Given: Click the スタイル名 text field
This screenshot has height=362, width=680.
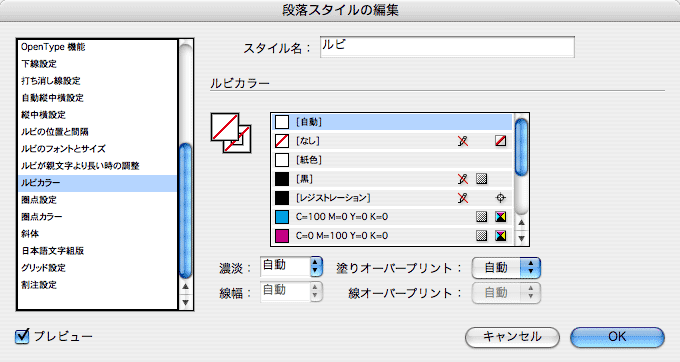Looking at the screenshot, I should tap(447, 47).
